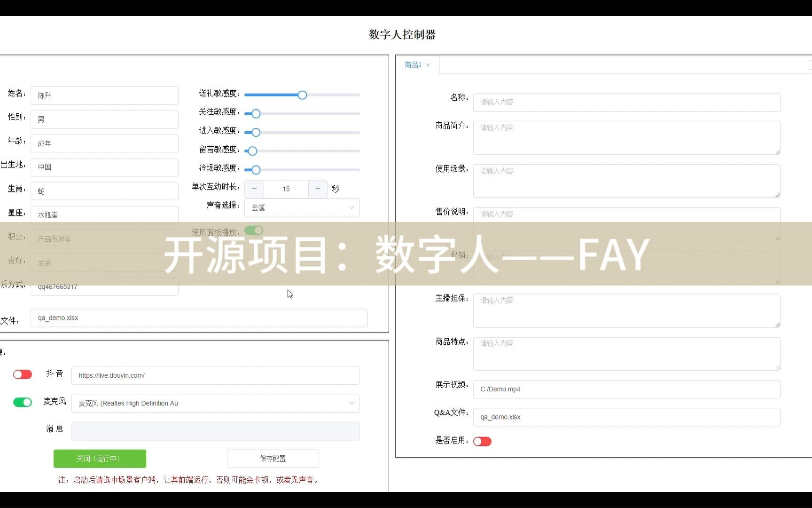The width and height of the screenshot is (812, 508).
Task: Click the https://live.douyin.com/ URL field
Action: (215, 375)
